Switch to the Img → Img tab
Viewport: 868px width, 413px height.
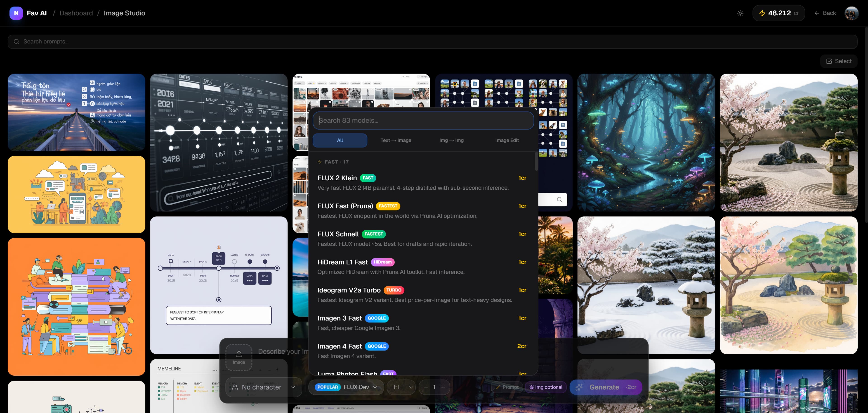(x=451, y=140)
